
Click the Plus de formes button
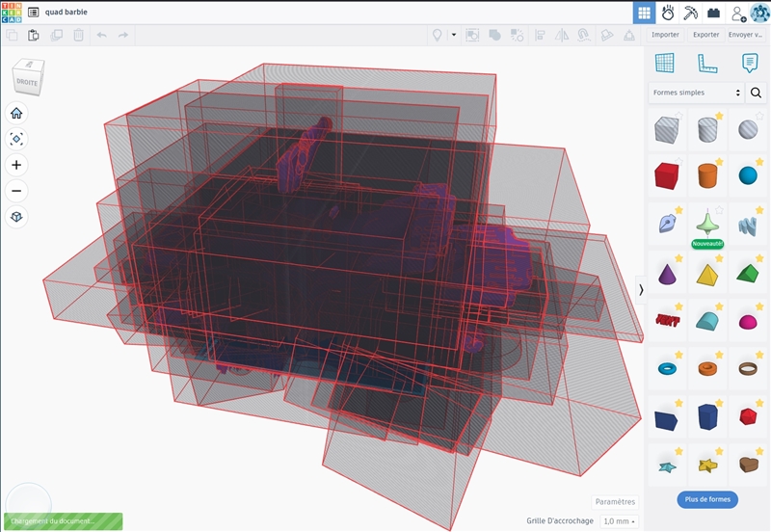707,499
